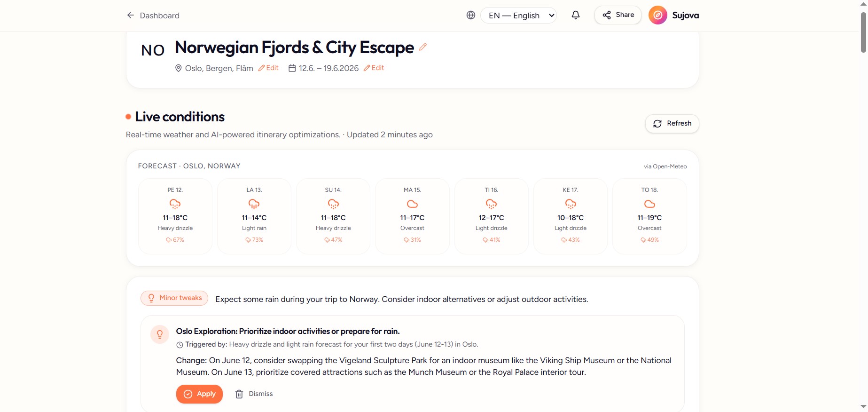The width and height of the screenshot is (868, 412).
Task: Select the TO 18. overcast forecast card
Action: click(x=649, y=216)
